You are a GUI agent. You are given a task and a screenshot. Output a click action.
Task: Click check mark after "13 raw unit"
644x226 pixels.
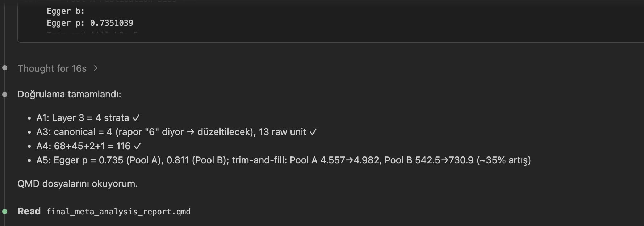point(313,132)
